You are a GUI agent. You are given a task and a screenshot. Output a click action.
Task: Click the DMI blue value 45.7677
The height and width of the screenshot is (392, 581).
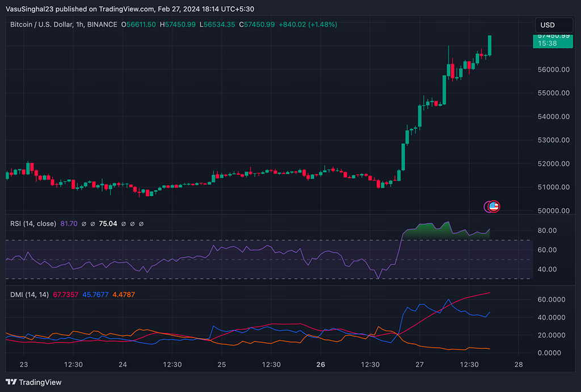coord(95,294)
